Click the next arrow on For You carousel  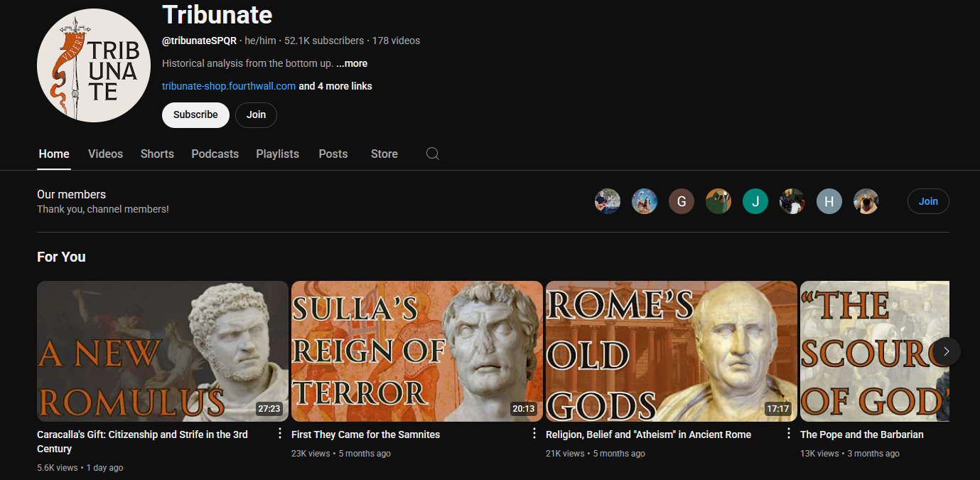coord(946,351)
